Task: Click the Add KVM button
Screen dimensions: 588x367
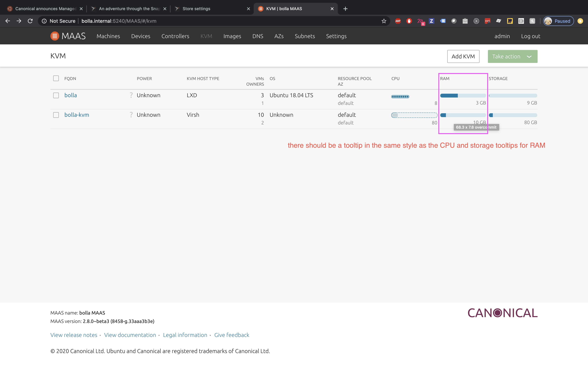Action: click(x=463, y=56)
